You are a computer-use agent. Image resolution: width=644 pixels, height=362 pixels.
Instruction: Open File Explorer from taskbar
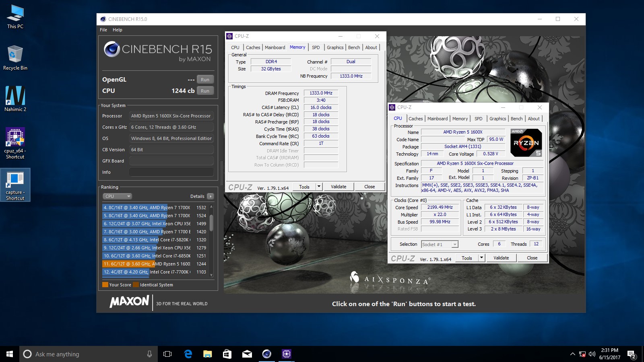208,354
